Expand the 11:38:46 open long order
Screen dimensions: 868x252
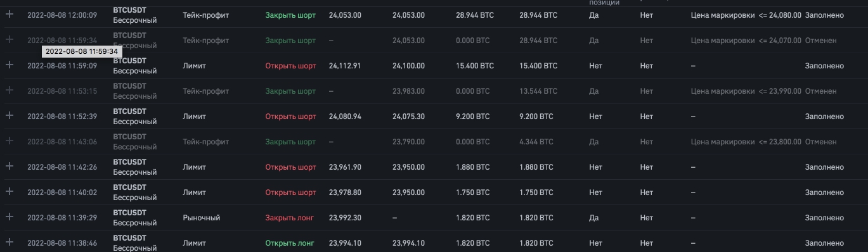(10, 242)
